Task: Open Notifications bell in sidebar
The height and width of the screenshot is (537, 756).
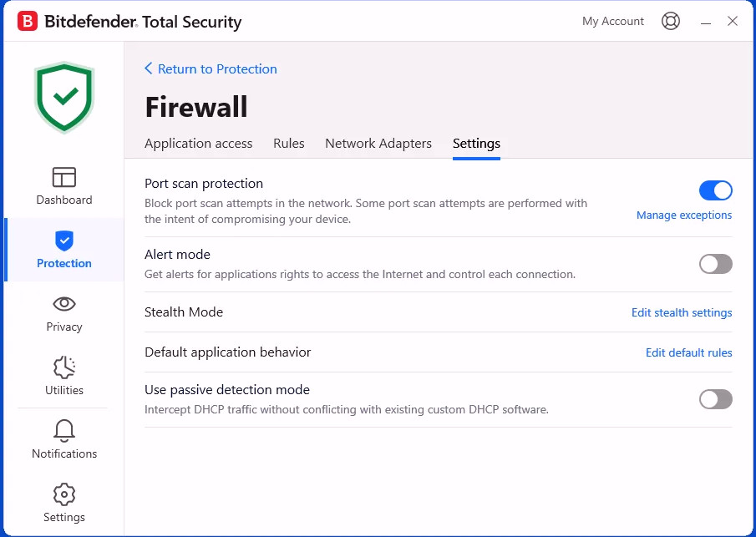Action: click(64, 439)
